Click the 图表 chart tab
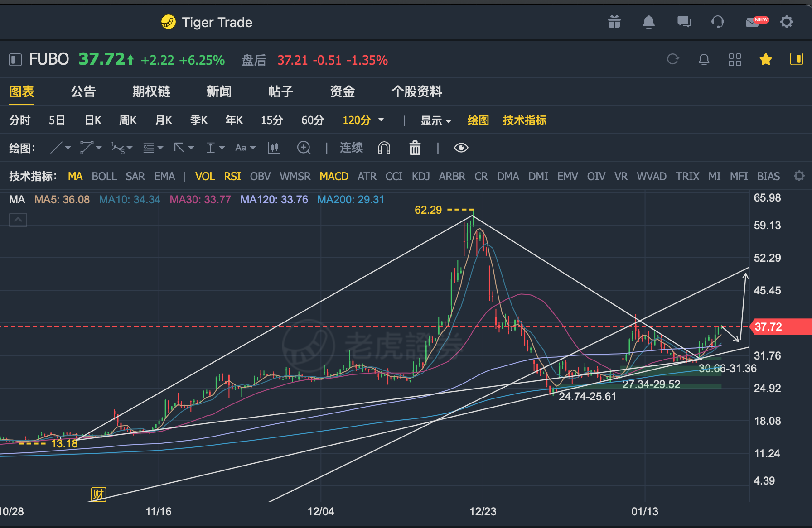Screen dimensions: 812x528 click(x=22, y=91)
